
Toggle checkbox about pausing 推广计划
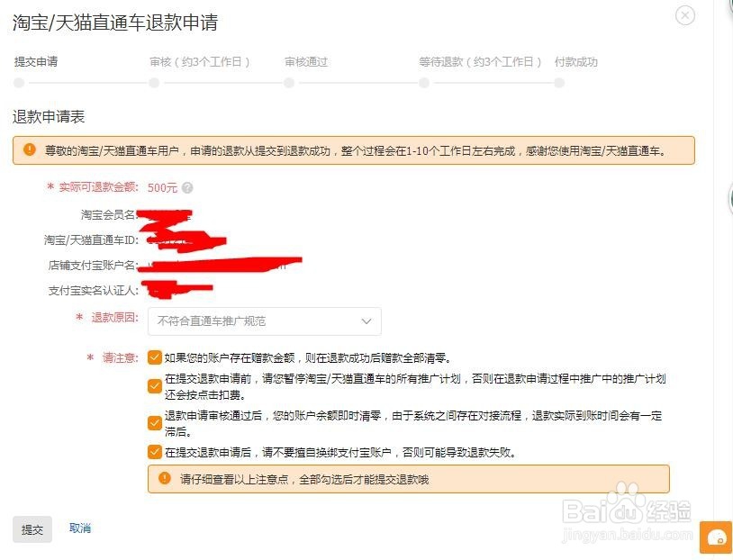point(154,386)
